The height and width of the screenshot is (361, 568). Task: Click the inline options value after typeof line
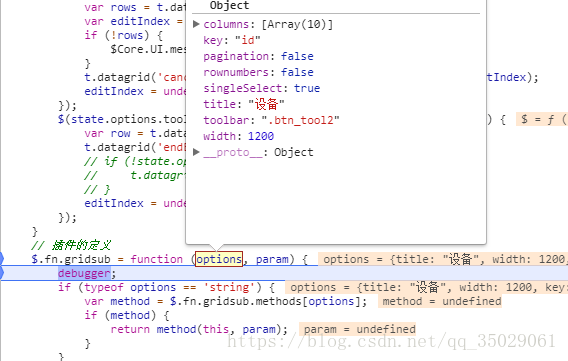pos(426,287)
